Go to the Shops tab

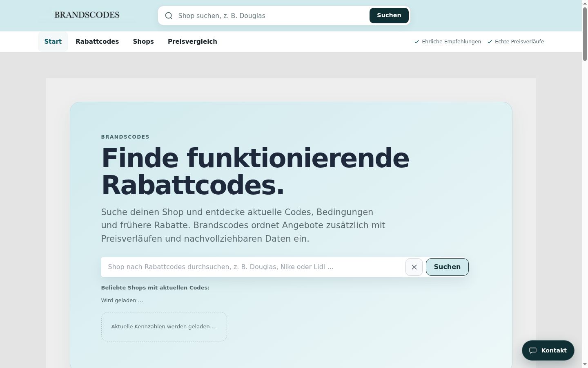coord(143,42)
